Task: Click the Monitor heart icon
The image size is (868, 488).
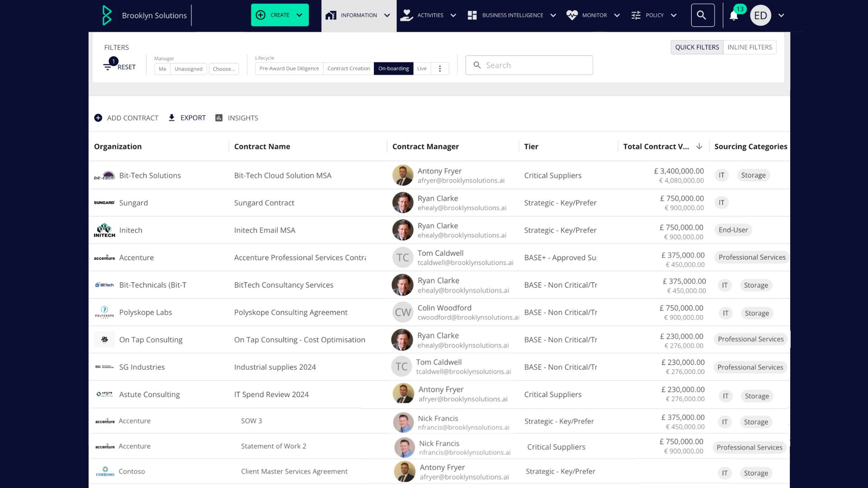Action: 572,15
